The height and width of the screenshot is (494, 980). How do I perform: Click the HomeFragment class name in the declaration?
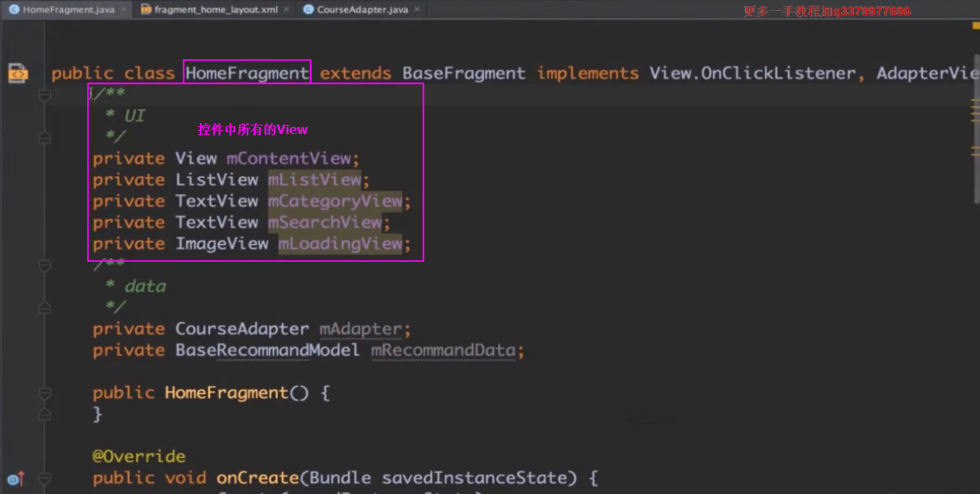coord(247,73)
